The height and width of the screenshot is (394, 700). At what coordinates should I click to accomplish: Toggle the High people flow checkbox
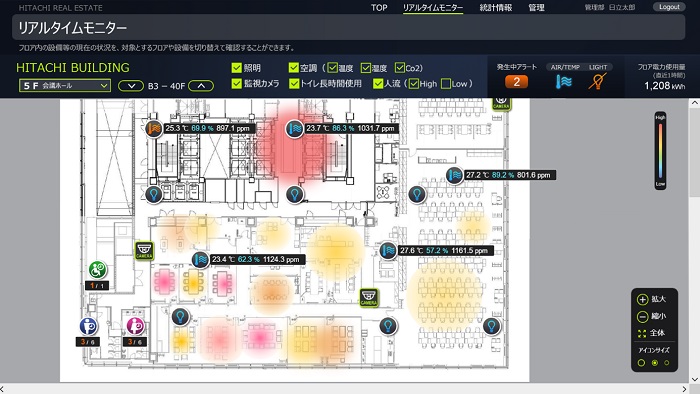(x=414, y=83)
